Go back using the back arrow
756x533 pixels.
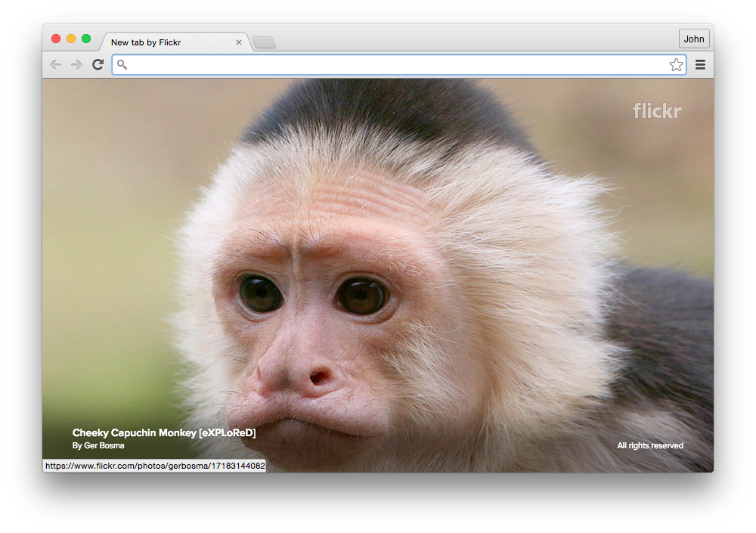56,64
